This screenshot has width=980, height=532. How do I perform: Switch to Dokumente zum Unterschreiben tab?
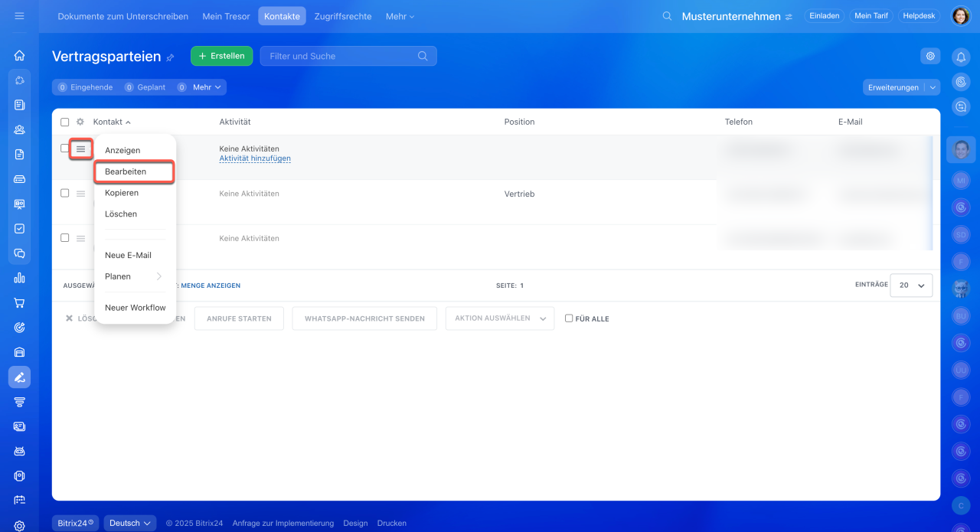[122, 16]
